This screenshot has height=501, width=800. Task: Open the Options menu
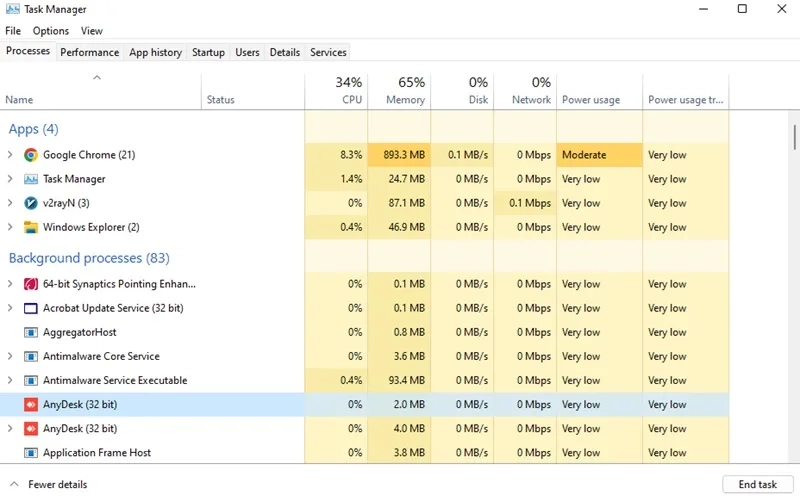pyautogui.click(x=51, y=31)
